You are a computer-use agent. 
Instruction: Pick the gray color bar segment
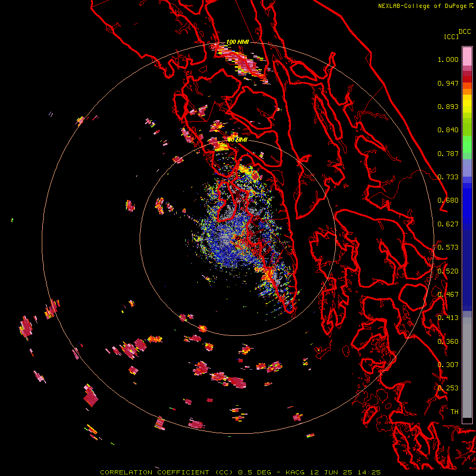coord(467,368)
